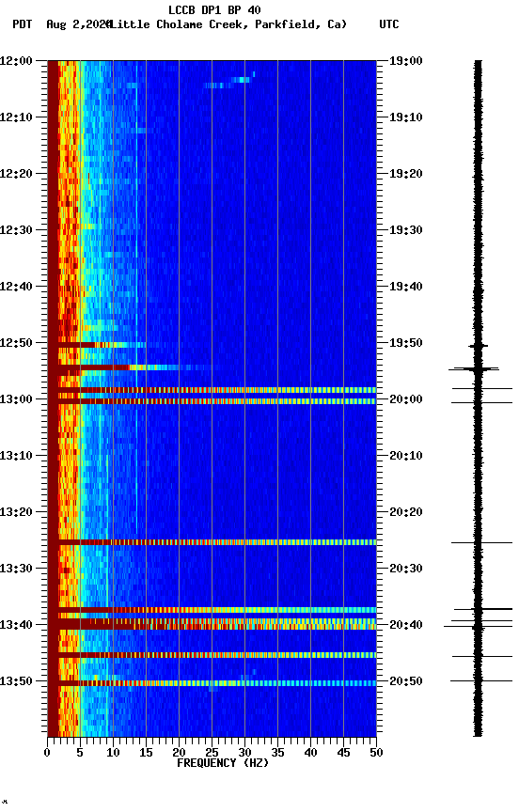Click the 13:50 PDT time label
The width and height of the screenshot is (519, 812).
(x=16, y=681)
